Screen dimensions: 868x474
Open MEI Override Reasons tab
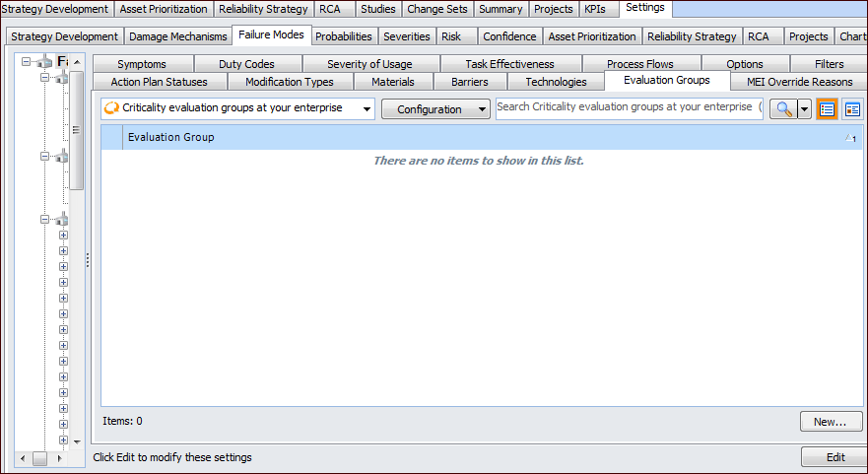tap(800, 82)
